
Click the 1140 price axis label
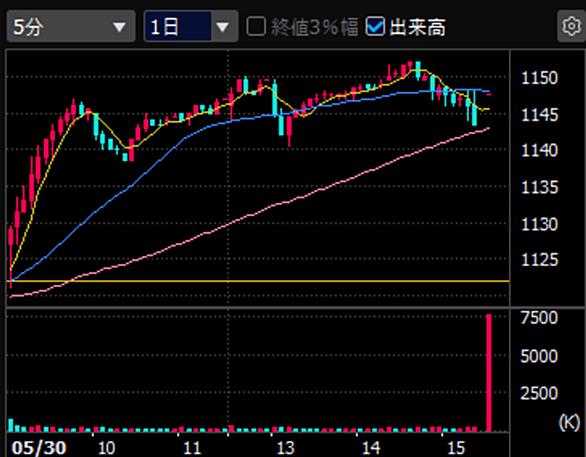click(539, 151)
